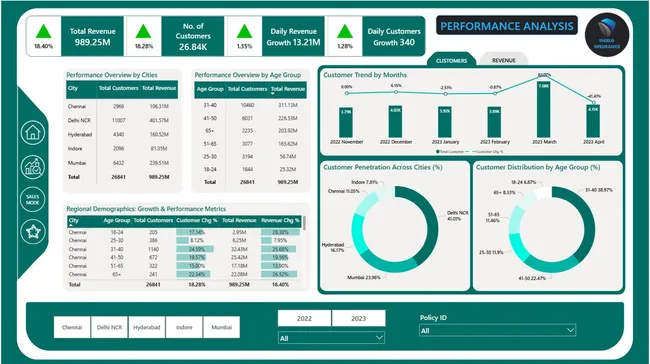The height and width of the screenshot is (364, 650).
Task: Click the Total Revenue 989.25M card
Action: click(x=92, y=36)
